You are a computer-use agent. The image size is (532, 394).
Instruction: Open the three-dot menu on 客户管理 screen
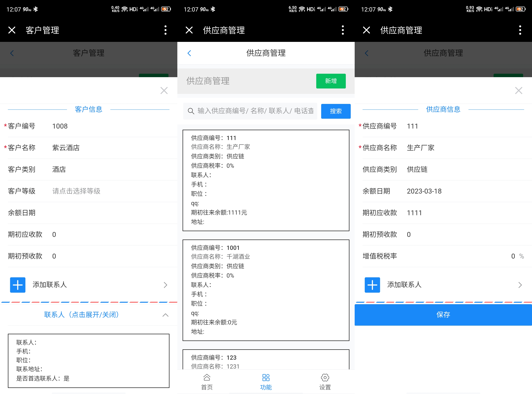click(x=165, y=30)
